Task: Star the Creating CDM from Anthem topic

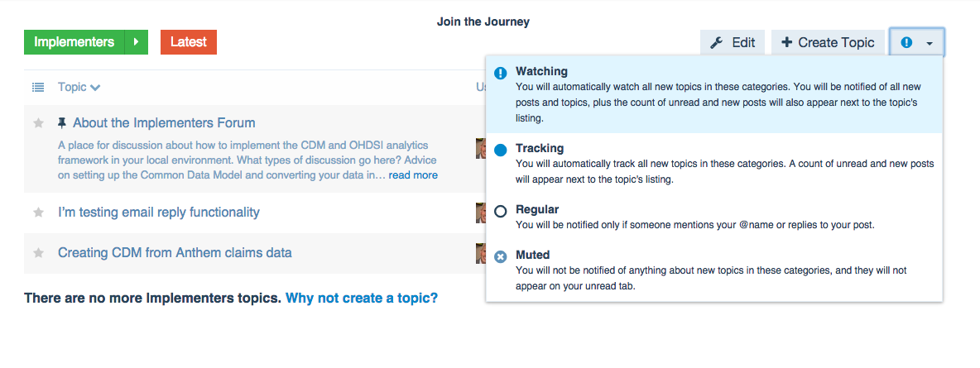Action: 38,253
